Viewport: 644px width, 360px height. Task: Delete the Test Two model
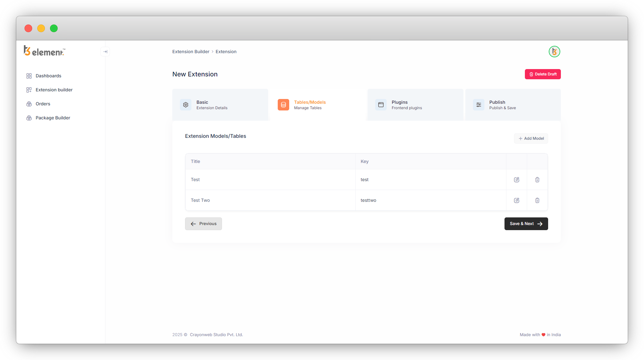pos(537,201)
